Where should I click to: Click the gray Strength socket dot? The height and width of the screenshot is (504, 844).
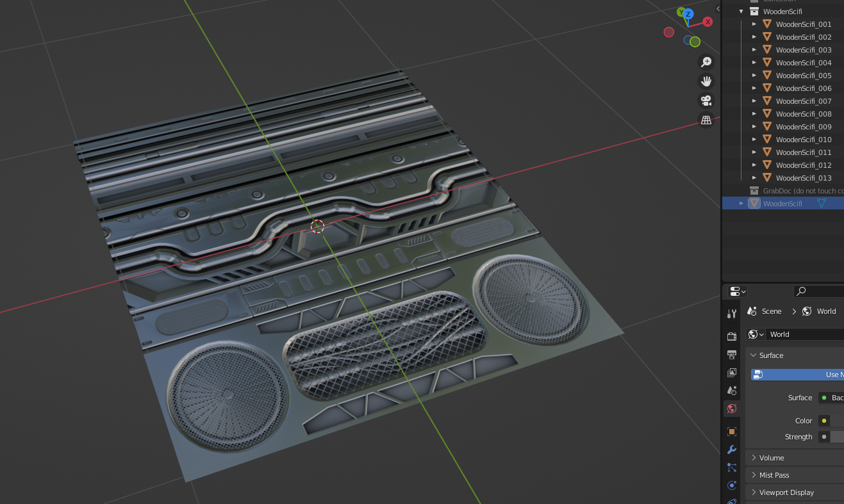[x=824, y=437]
